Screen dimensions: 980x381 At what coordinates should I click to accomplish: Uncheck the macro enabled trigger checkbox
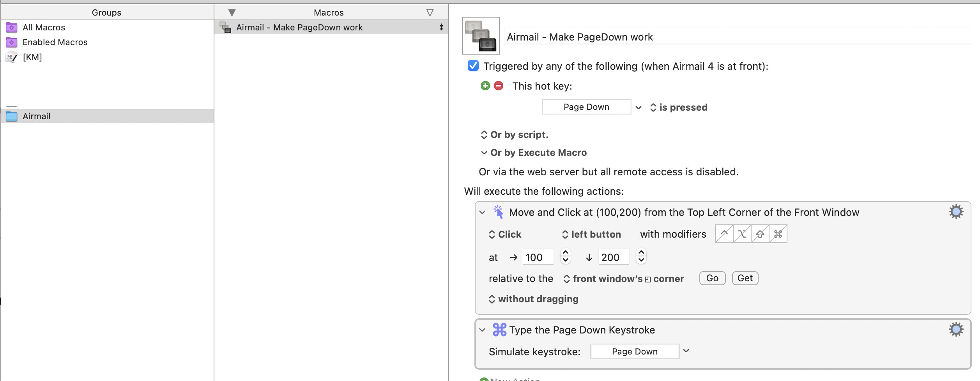pyautogui.click(x=473, y=66)
